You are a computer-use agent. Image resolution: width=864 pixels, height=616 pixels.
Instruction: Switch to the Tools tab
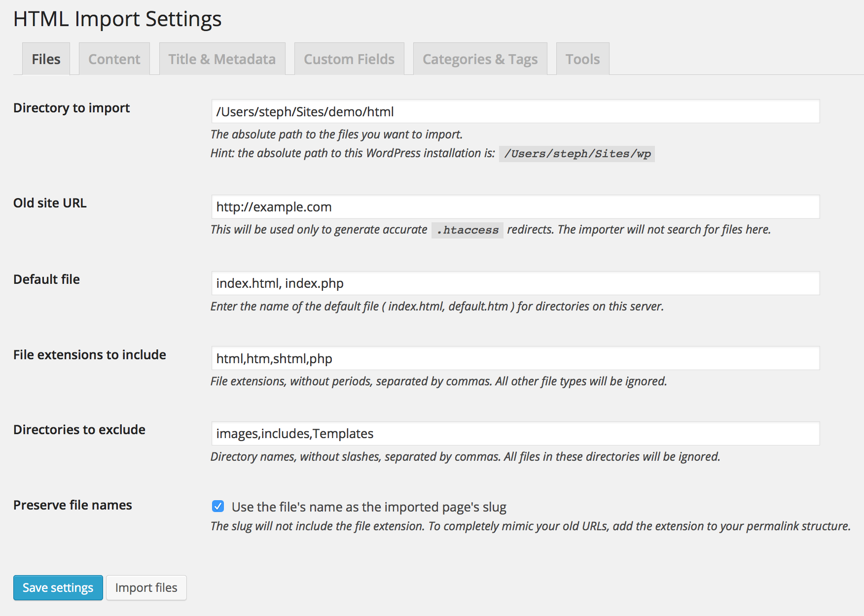[x=582, y=59]
